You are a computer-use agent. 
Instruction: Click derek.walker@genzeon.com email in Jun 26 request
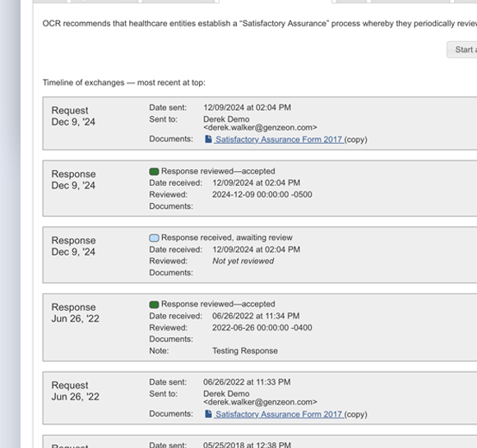[260, 402]
